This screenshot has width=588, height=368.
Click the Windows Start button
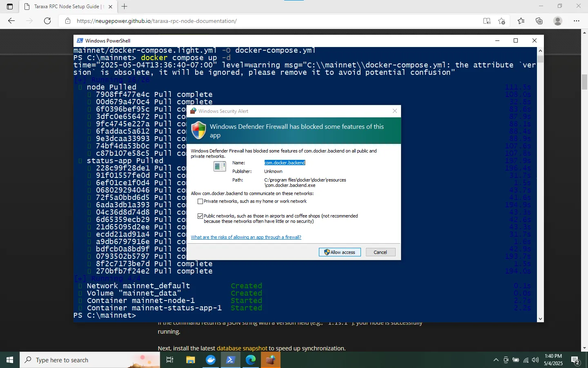[x=9, y=360]
